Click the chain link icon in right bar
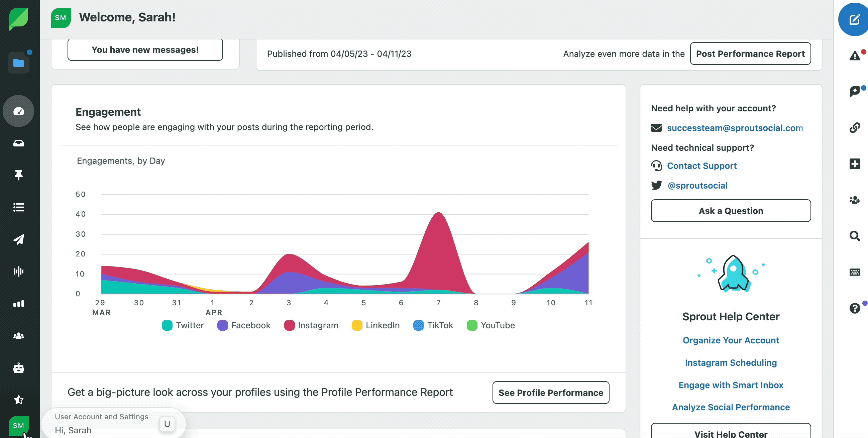 point(855,128)
